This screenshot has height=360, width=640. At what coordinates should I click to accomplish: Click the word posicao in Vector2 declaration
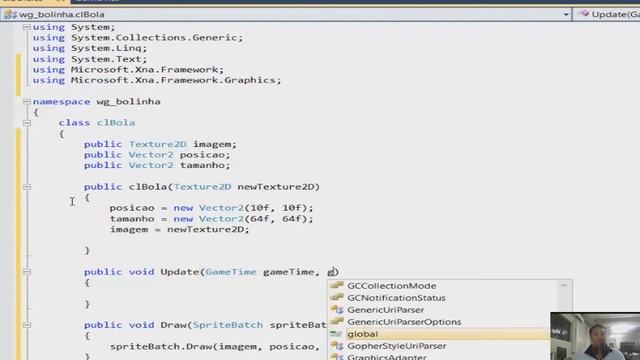point(203,155)
